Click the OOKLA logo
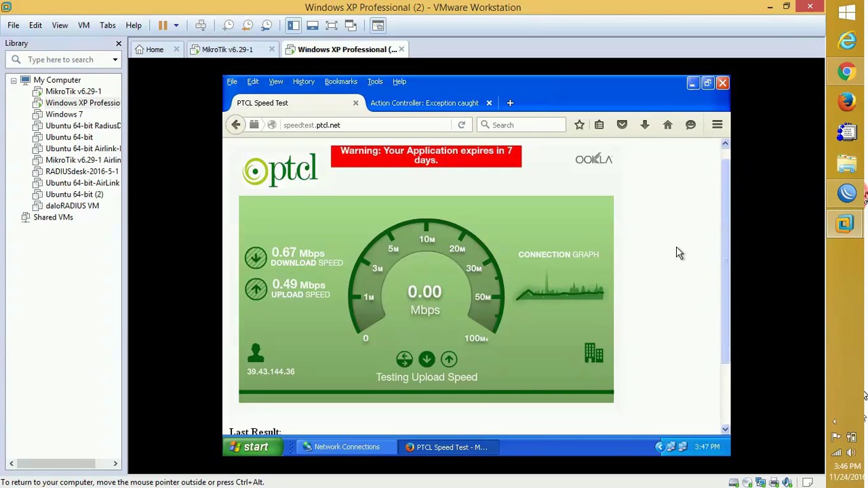Viewport: 868px width, 488px height. (593, 159)
